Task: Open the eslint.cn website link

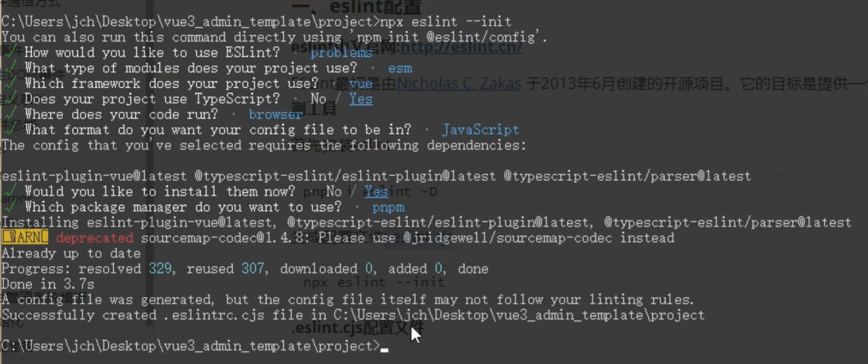Action: point(461,47)
